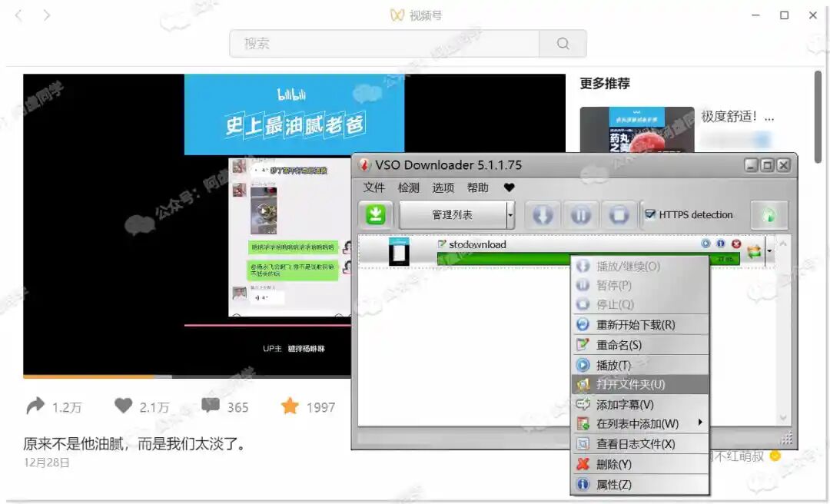Minimize the VSO Downloader window
This screenshot has height=504, width=830.
point(751,165)
